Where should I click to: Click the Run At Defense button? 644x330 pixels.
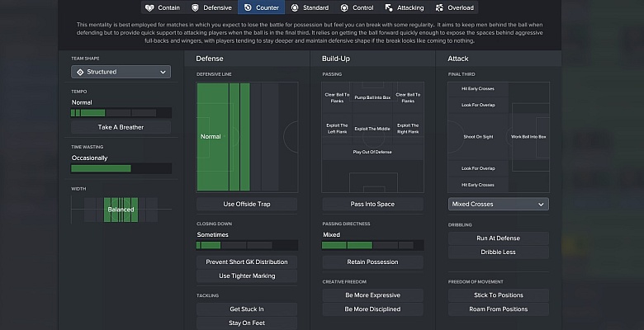(x=498, y=238)
